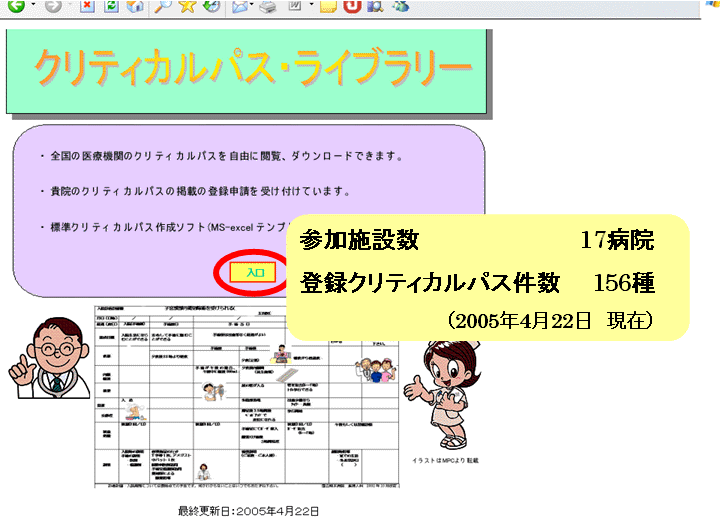This screenshot has height=518, width=723.
Task: Click the yellow note icon in toolbar
Action: point(328,6)
